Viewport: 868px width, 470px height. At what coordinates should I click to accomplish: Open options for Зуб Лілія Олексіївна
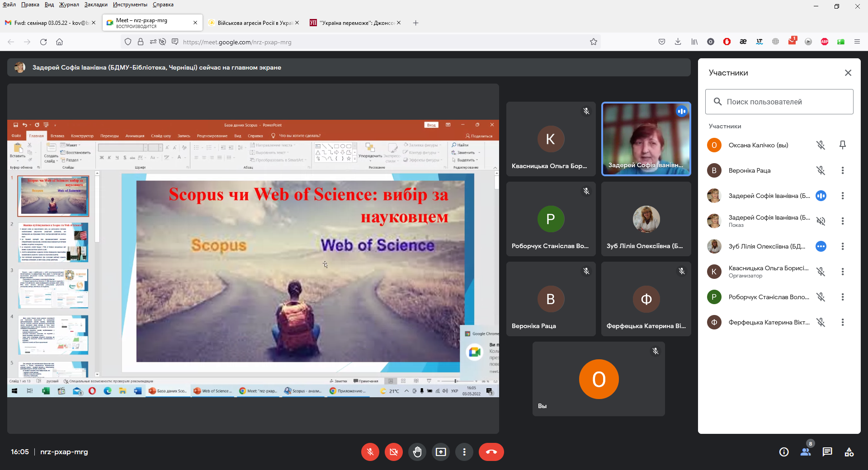843,246
